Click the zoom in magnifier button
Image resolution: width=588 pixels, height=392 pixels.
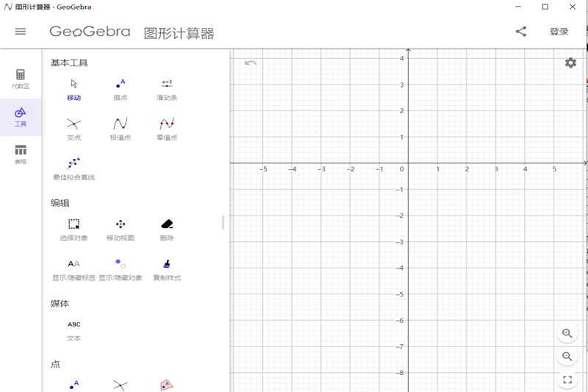pyautogui.click(x=567, y=333)
